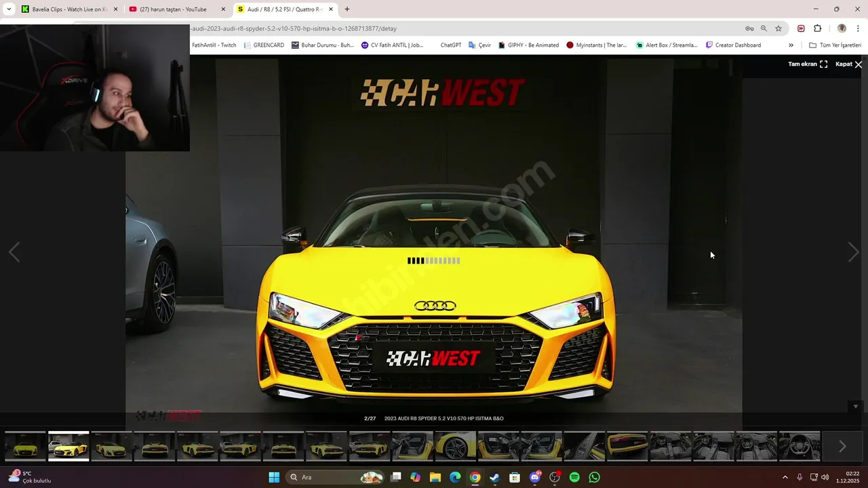Close the Bavelia Clips tab

point(115,9)
